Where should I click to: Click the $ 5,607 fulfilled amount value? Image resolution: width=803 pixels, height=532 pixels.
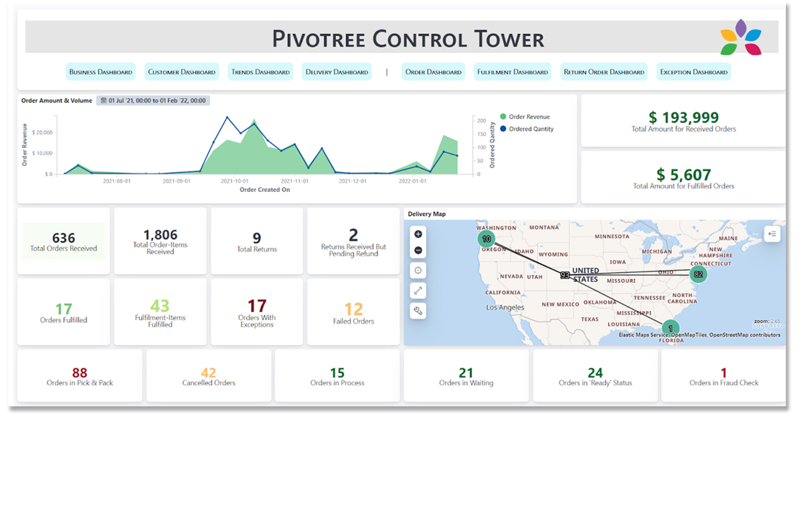[683, 175]
